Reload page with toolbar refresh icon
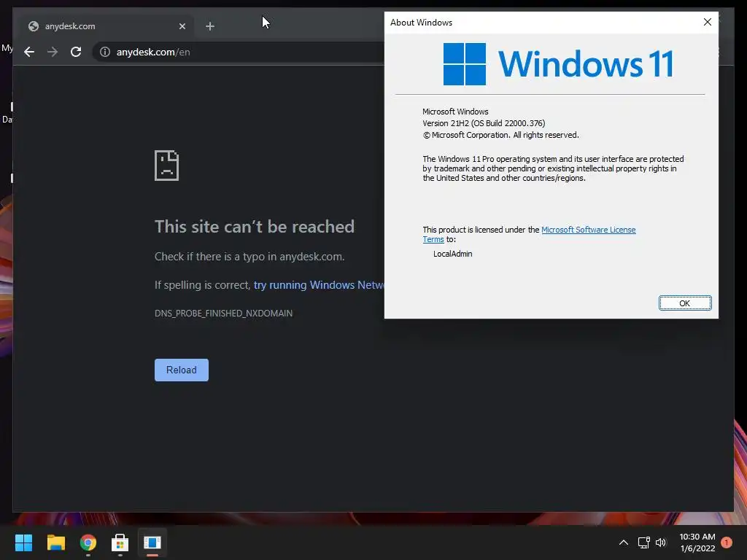The height and width of the screenshot is (560, 747). click(x=76, y=52)
